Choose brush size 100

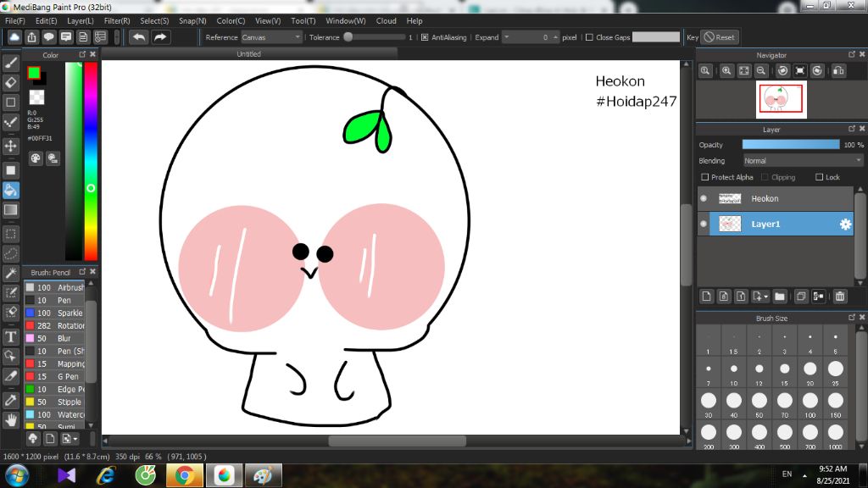point(810,405)
